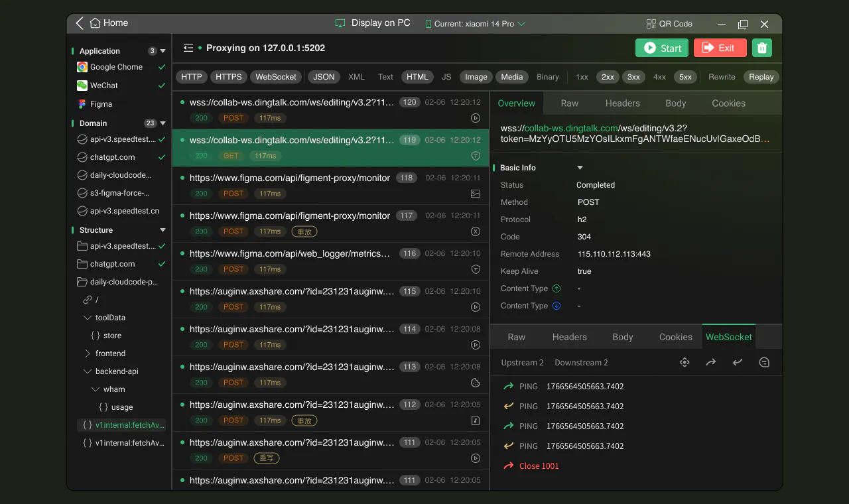
Task: Click the cookie icon on request 113
Action: click(475, 383)
